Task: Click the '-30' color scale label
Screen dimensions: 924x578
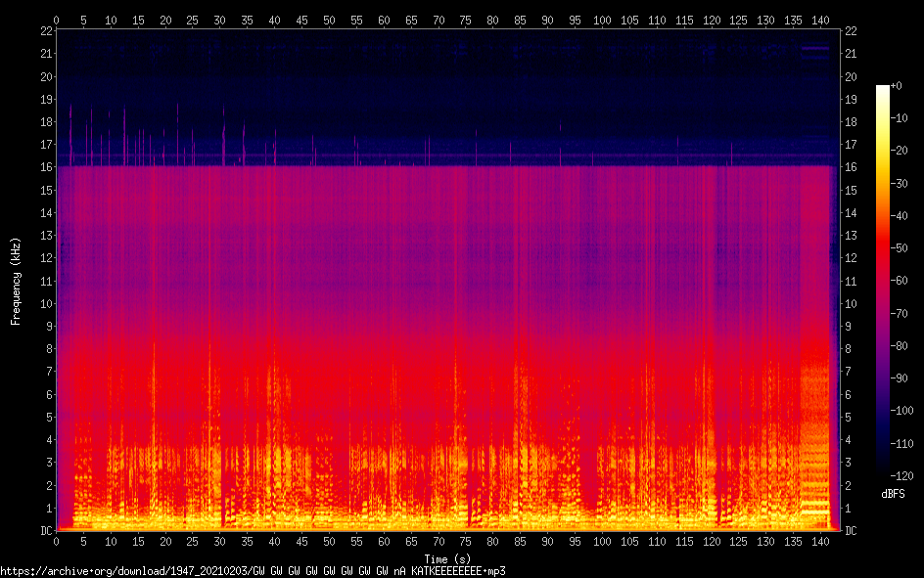Action: [x=899, y=184]
